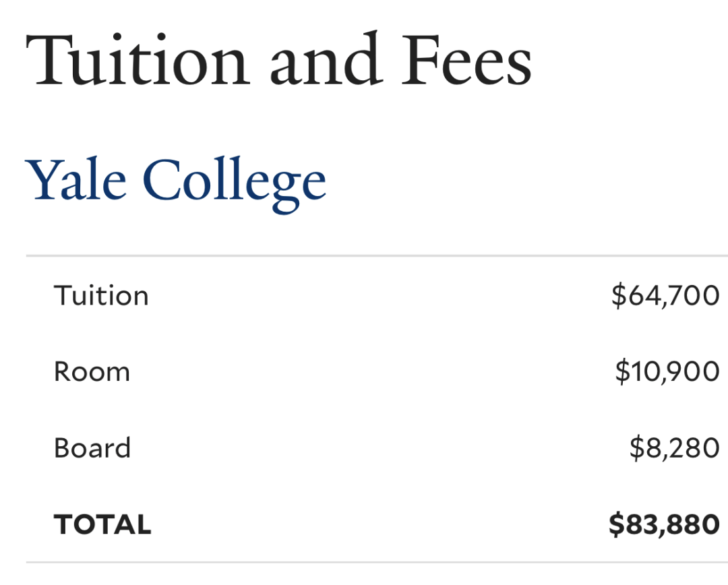Click the dollar sign of the room amount
This screenshot has height=585, width=728.
coord(623,371)
